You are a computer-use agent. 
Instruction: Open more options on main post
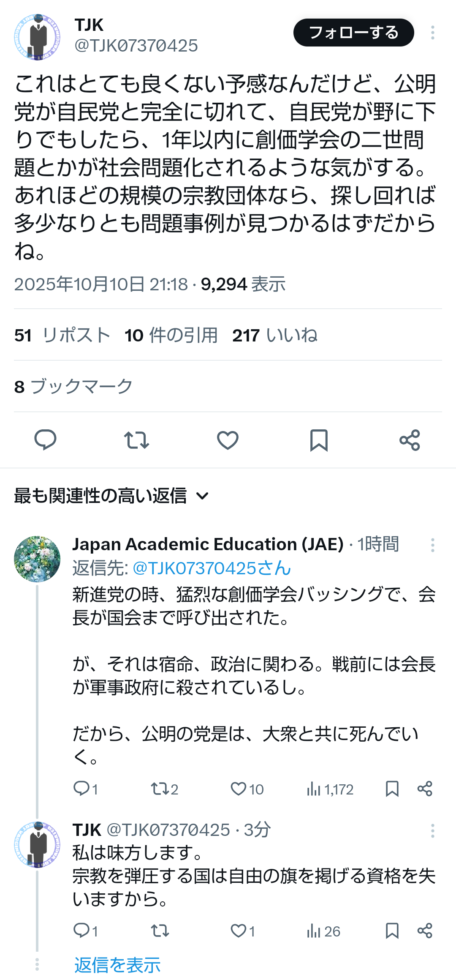432,33
